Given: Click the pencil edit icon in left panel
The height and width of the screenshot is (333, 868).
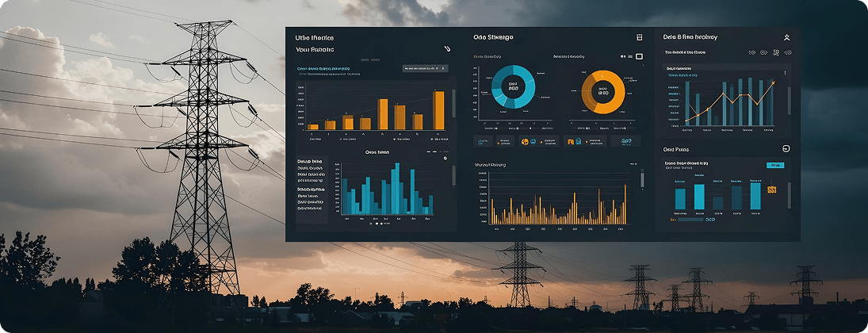Looking at the screenshot, I should (x=447, y=49).
